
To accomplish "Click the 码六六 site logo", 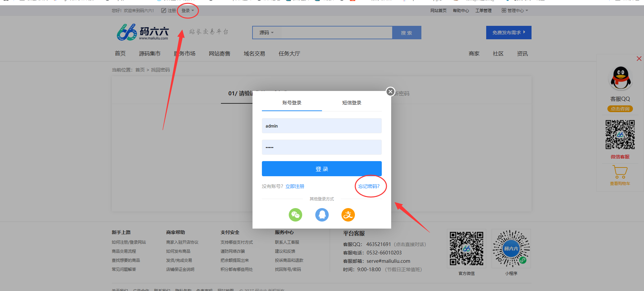I will click(142, 32).
